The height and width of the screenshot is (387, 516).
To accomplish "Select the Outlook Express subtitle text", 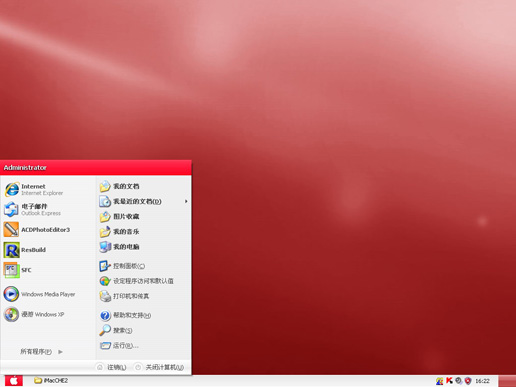I will tap(41, 213).
